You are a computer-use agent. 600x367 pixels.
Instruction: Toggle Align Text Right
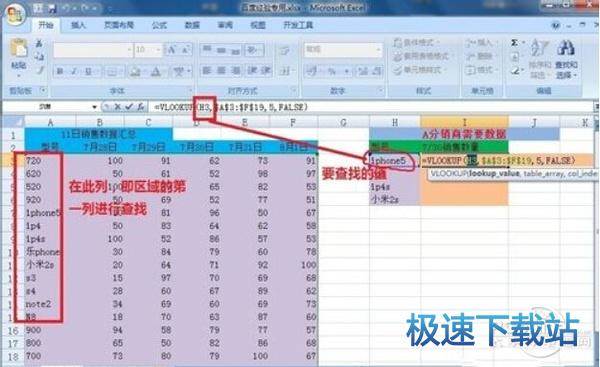(235, 71)
